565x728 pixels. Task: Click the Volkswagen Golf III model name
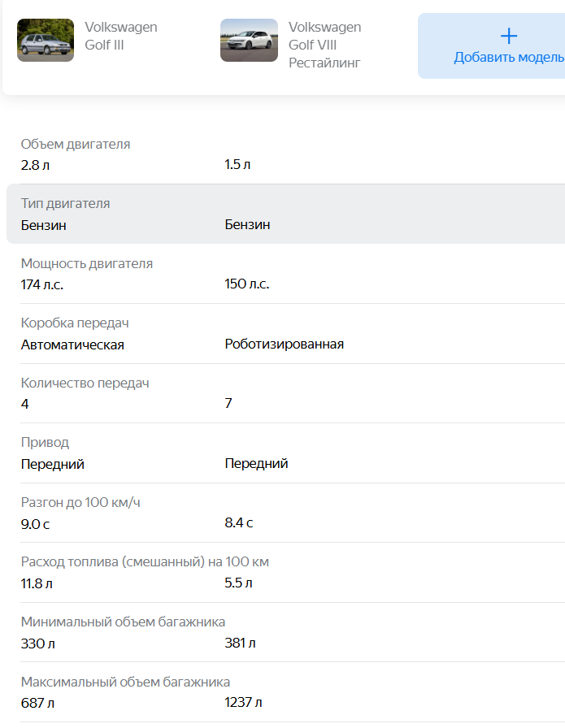click(x=121, y=36)
